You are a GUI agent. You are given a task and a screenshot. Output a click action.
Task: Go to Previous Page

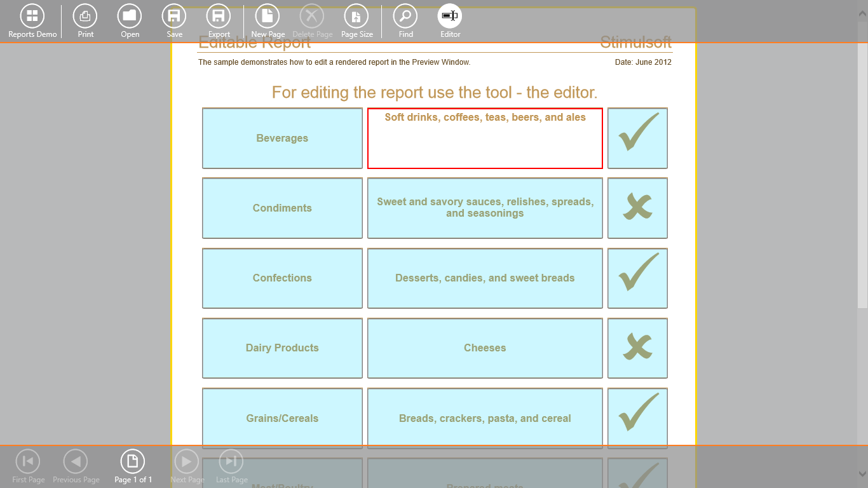click(x=76, y=461)
